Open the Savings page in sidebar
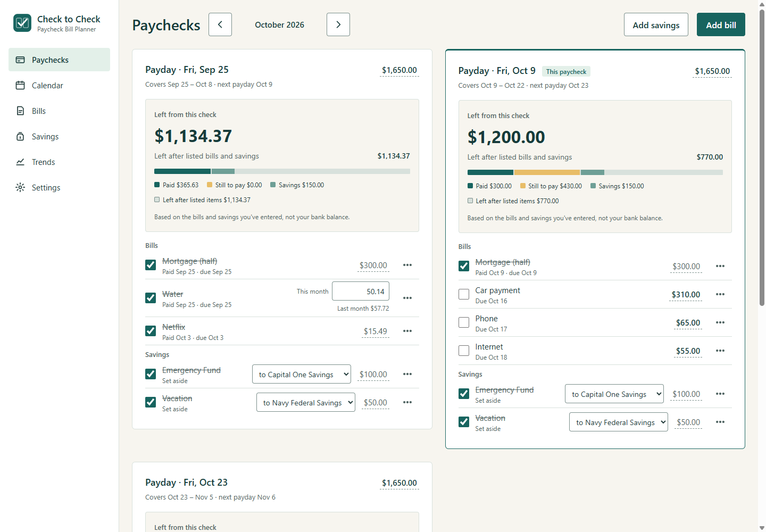Screen dimensions: 766x532 (59, 136)
